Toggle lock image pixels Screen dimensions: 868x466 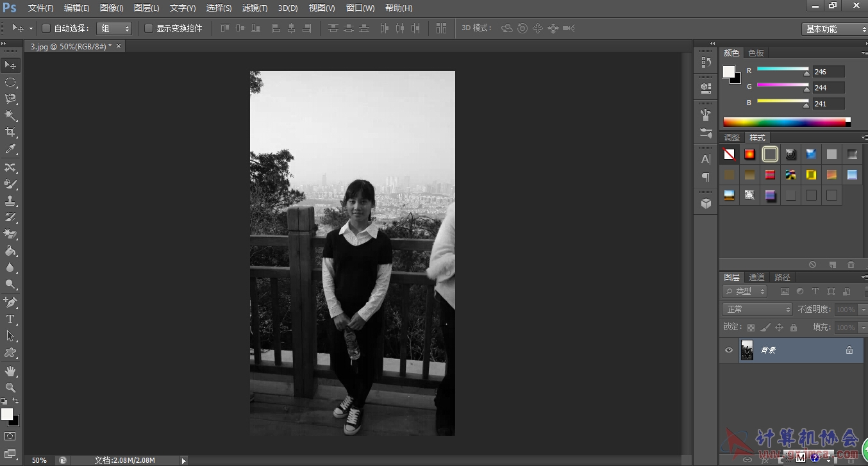(765, 328)
